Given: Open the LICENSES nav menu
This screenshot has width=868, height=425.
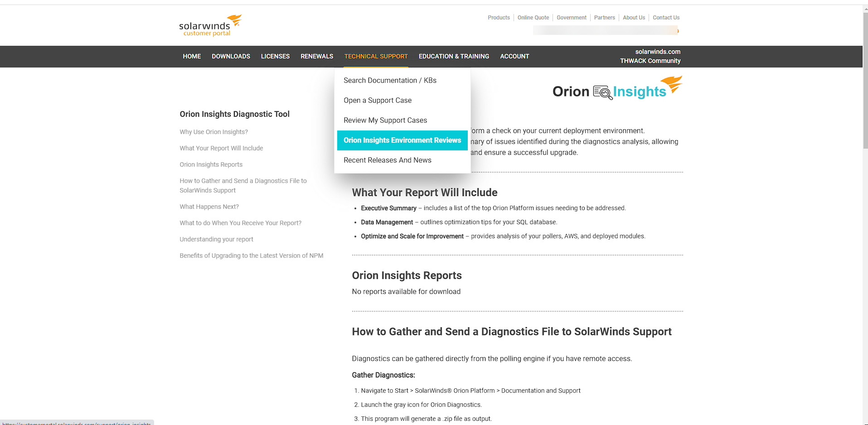Looking at the screenshot, I should pos(275,56).
